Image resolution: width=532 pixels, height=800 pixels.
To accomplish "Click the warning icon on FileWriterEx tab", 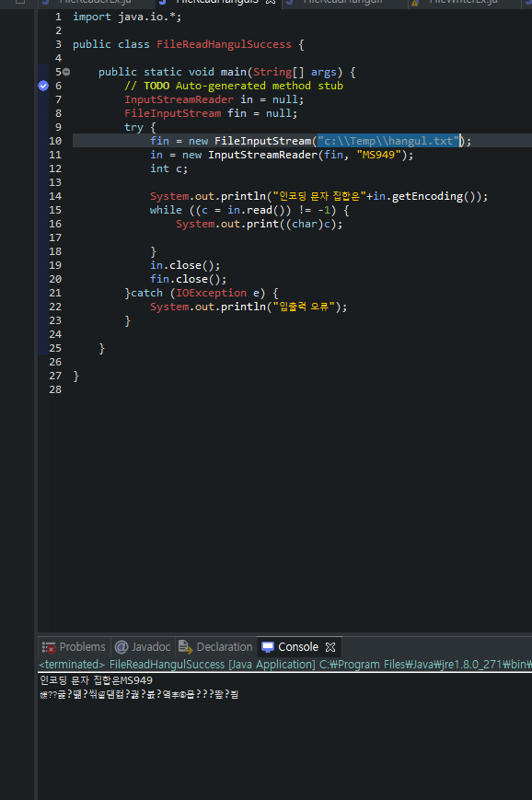I will click(415, 3).
